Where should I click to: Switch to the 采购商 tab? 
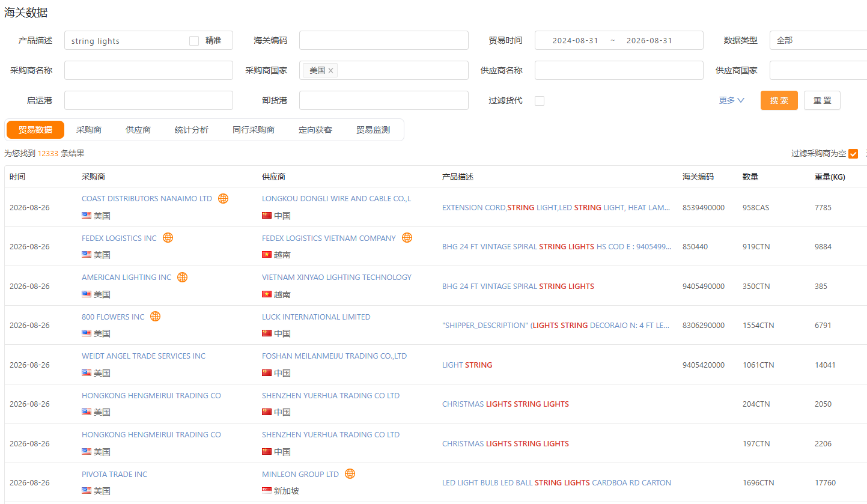point(89,130)
